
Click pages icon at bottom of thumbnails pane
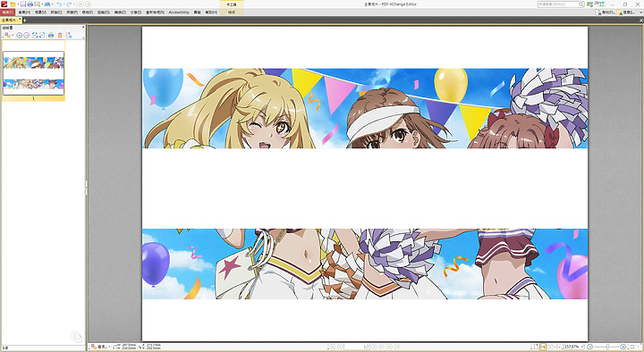tap(76, 337)
